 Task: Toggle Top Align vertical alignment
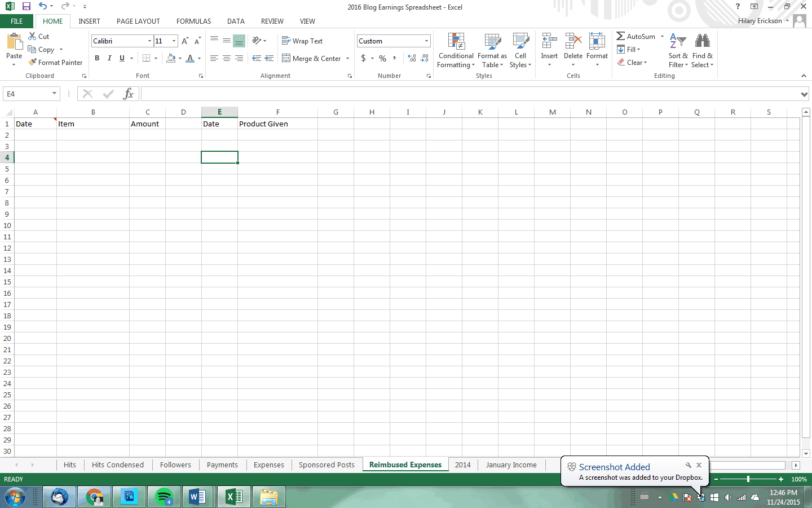[214, 41]
